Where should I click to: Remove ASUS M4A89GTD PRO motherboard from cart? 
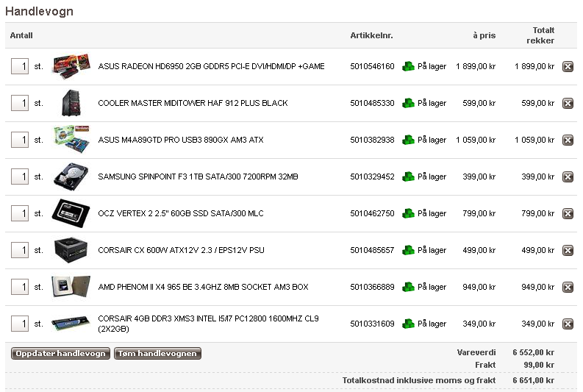coord(568,140)
